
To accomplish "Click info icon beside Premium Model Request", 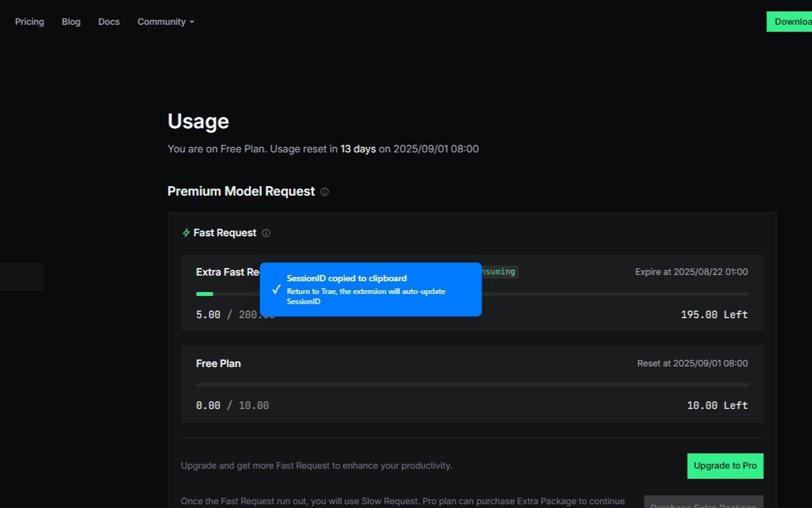I will coord(325,192).
